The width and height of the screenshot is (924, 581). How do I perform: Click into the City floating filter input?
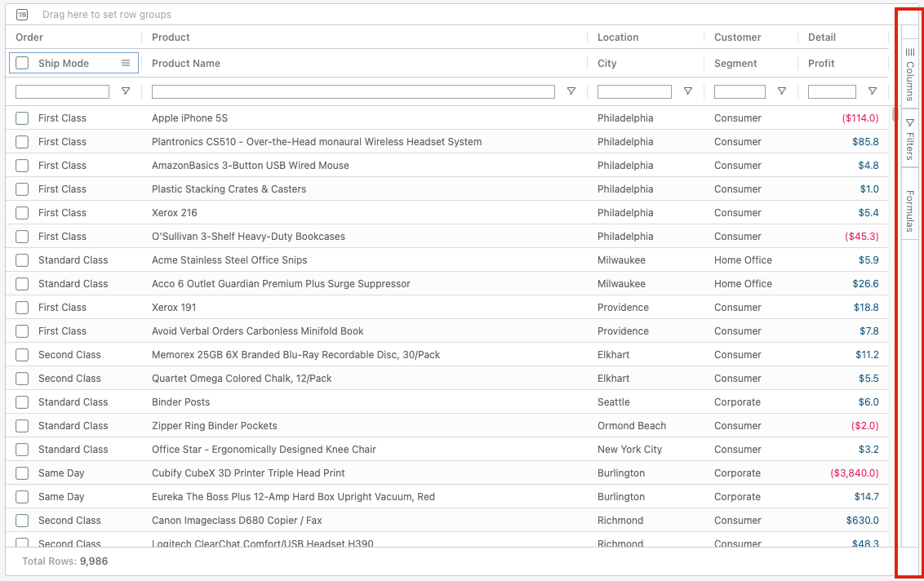click(x=634, y=91)
